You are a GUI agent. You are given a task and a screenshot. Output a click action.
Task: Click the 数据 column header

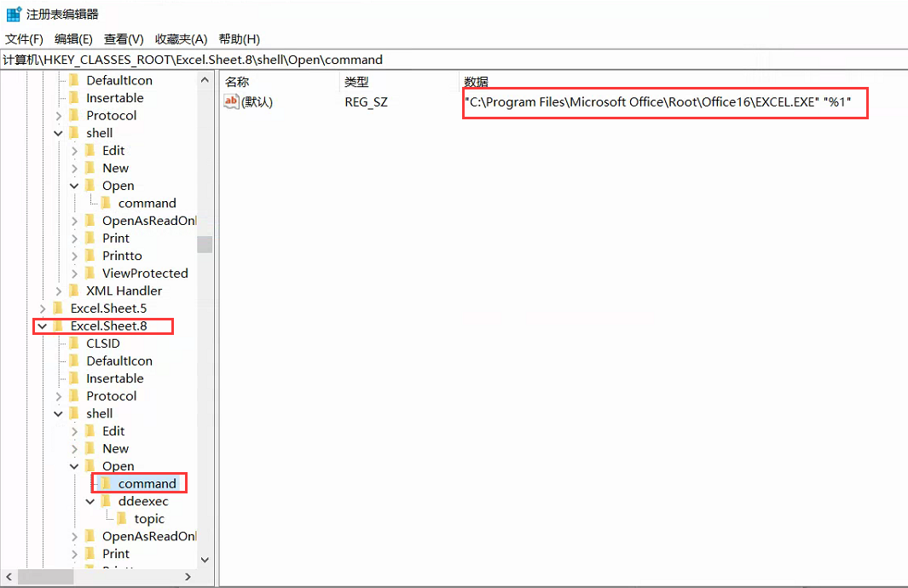[476, 82]
